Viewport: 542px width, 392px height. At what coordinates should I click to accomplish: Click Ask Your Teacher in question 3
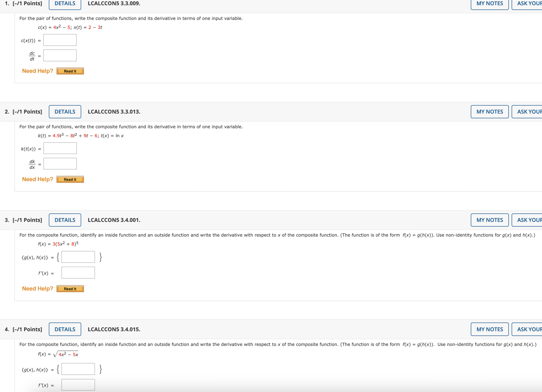[528, 220]
